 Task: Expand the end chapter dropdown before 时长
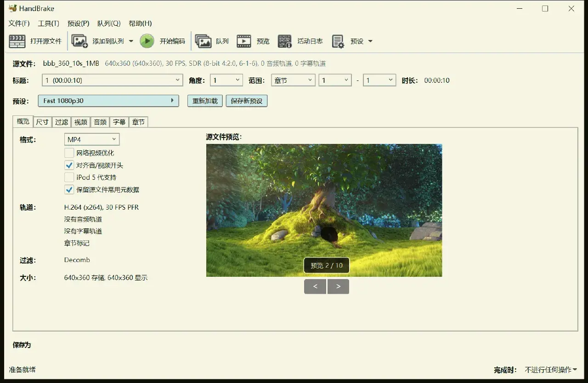click(379, 80)
